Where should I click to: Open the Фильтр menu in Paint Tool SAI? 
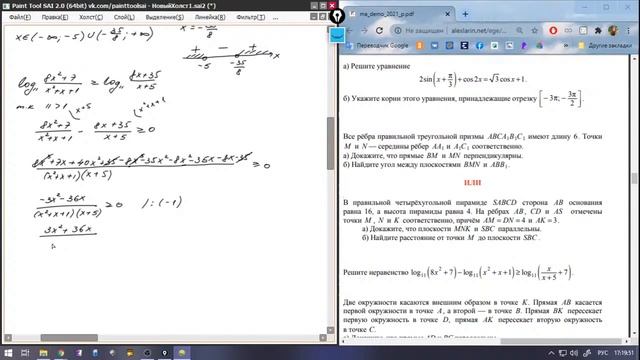251,17
